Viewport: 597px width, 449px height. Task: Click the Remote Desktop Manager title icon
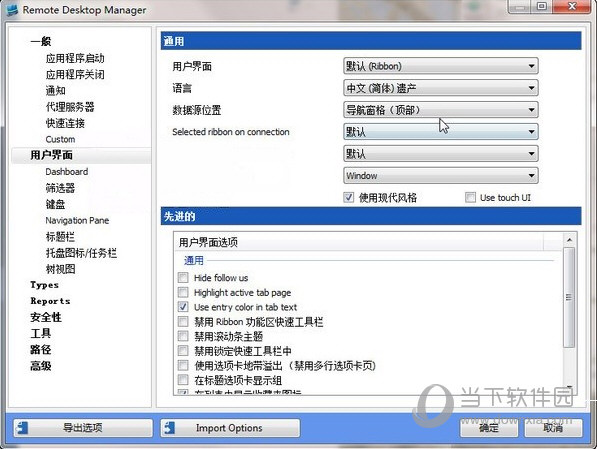[x=11, y=10]
